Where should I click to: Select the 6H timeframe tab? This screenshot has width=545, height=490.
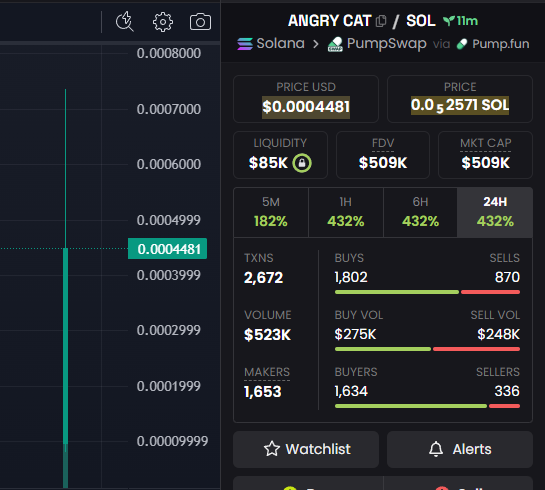[420, 212]
